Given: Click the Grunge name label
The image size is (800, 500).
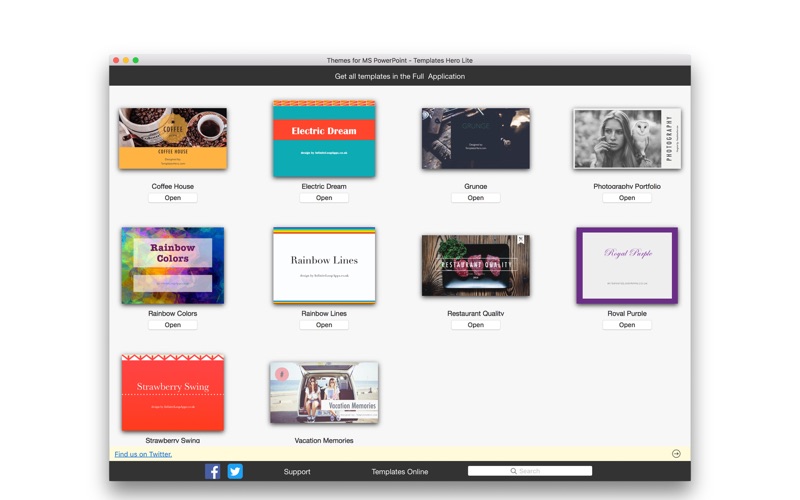Looking at the screenshot, I should coord(476,186).
